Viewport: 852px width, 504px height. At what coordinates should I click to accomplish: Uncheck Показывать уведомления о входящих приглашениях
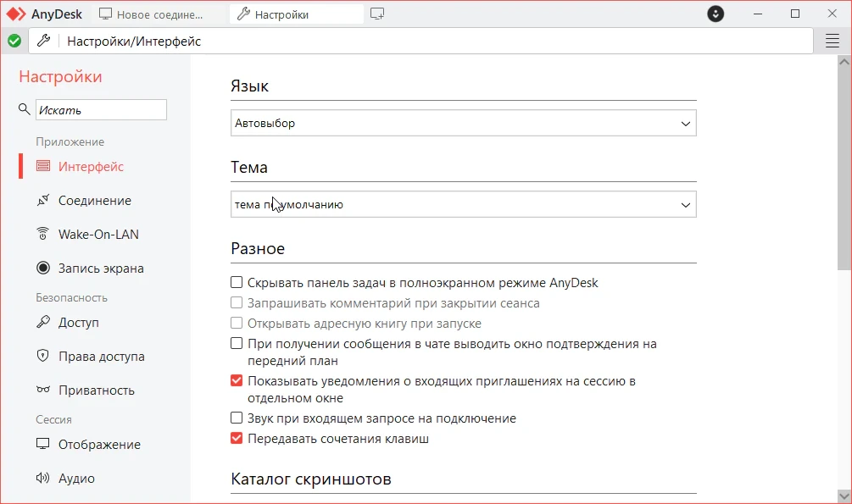pos(237,380)
